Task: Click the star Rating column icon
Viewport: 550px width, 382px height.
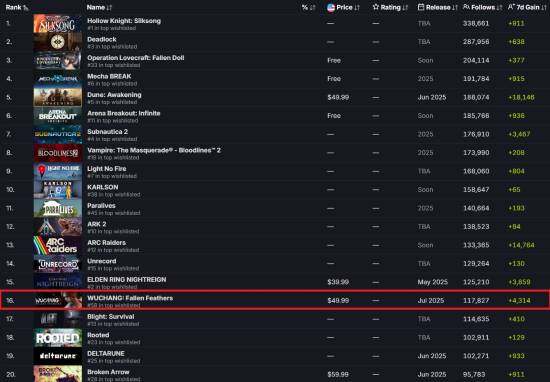Action: tap(376, 7)
